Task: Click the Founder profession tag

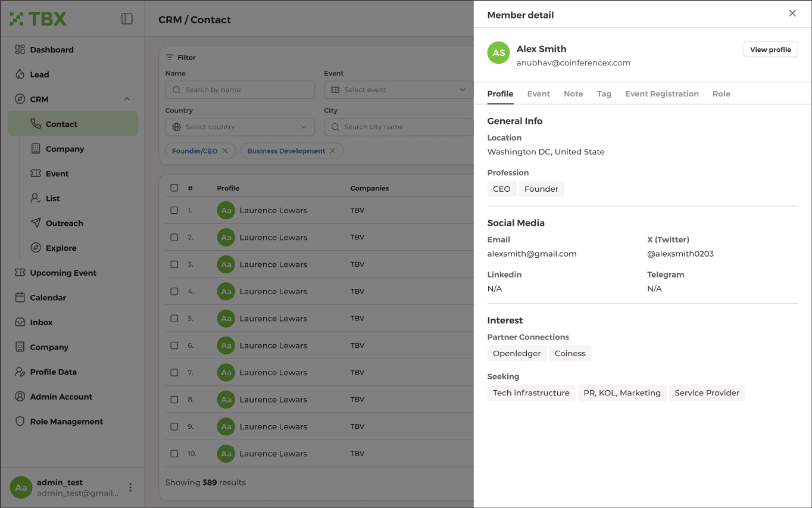Action: (x=541, y=189)
